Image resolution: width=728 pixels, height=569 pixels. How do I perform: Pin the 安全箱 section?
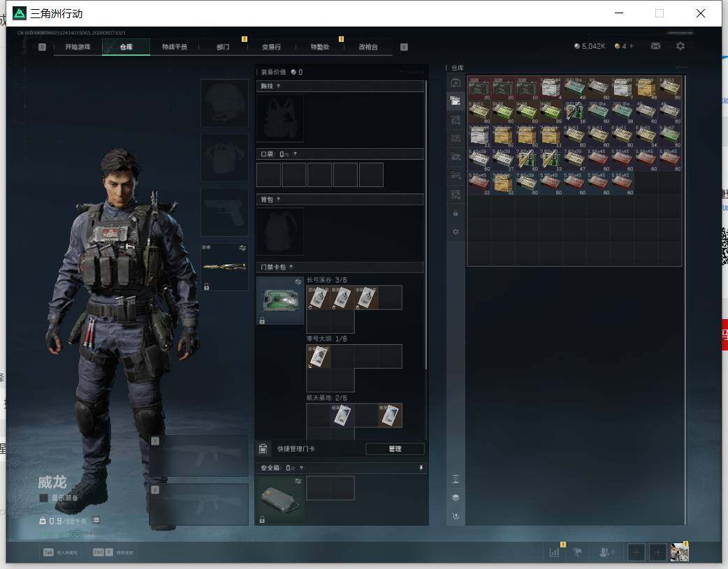421,468
